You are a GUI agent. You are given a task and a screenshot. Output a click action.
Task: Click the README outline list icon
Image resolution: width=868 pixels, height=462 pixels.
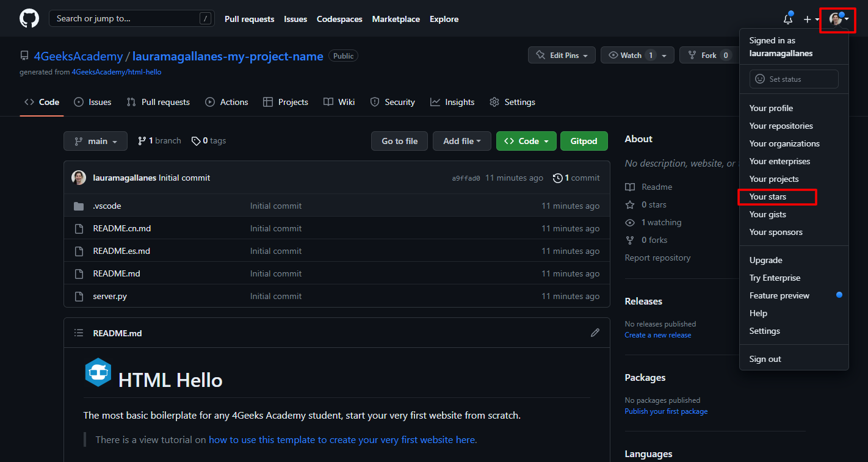79,333
